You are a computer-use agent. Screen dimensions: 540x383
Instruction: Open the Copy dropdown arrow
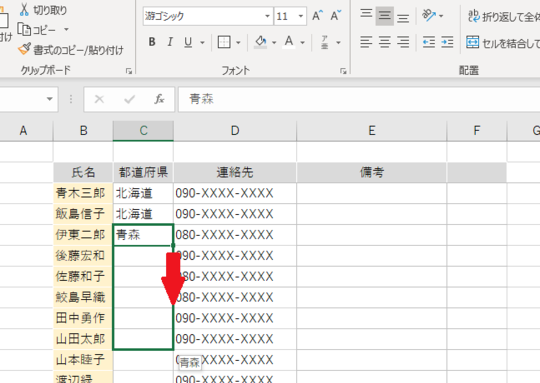pyautogui.click(x=66, y=30)
